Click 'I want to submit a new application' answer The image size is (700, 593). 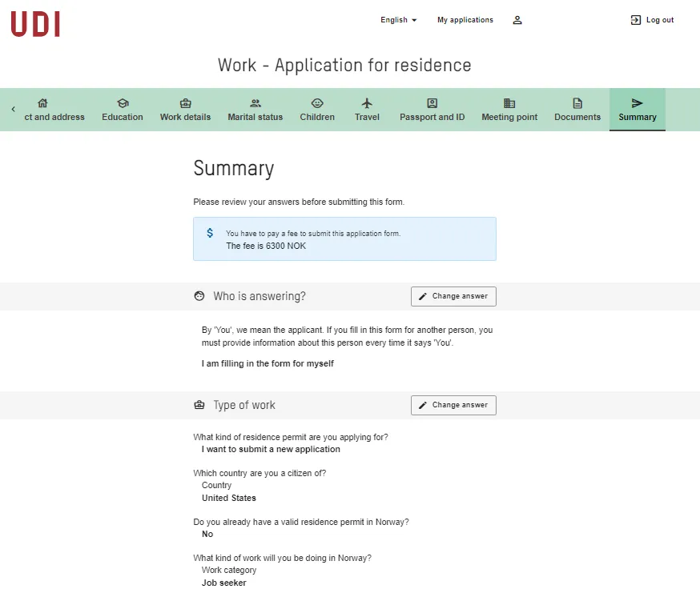tap(271, 449)
